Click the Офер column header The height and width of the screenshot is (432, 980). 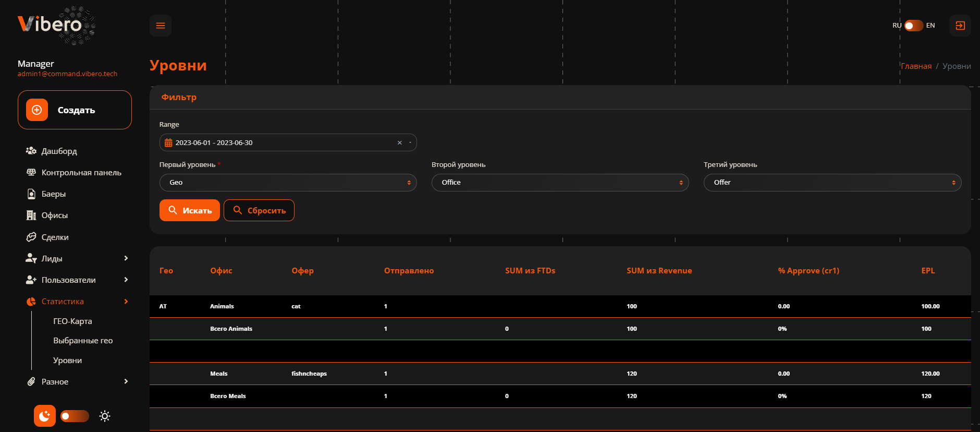click(302, 271)
